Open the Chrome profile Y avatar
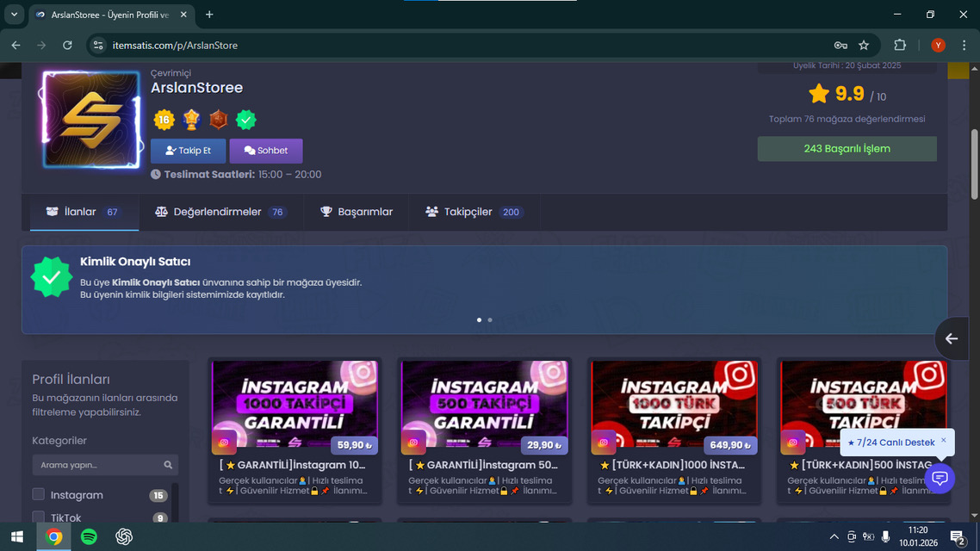 click(938, 45)
